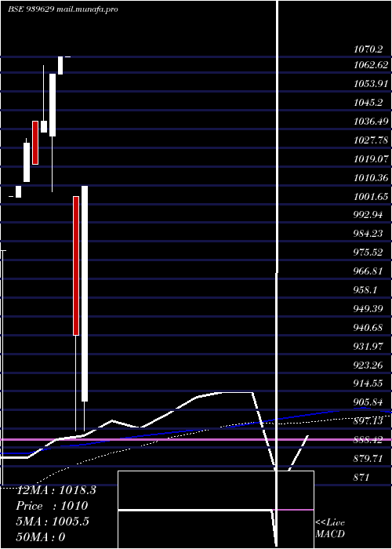
Task: Click the 871 price axis label
Action: (361, 477)
